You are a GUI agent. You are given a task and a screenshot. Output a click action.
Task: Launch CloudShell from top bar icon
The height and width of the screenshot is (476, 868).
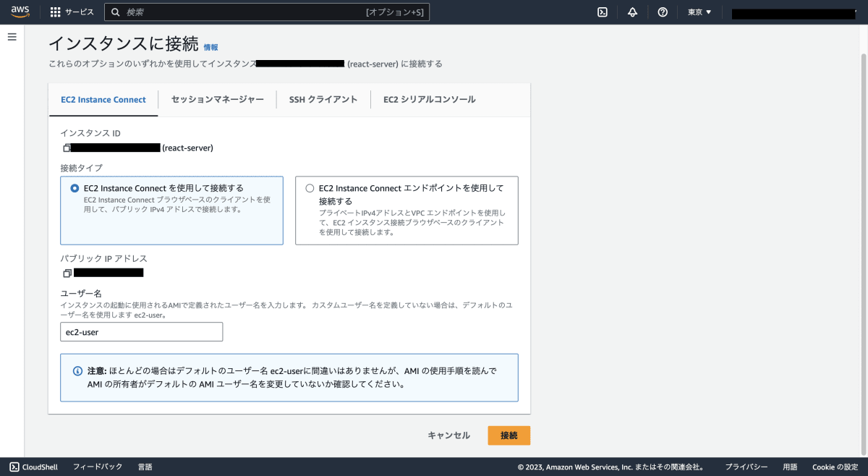coord(602,12)
